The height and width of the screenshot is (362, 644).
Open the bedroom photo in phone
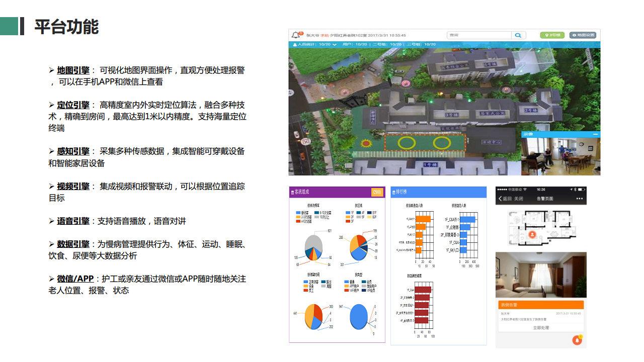click(541, 275)
